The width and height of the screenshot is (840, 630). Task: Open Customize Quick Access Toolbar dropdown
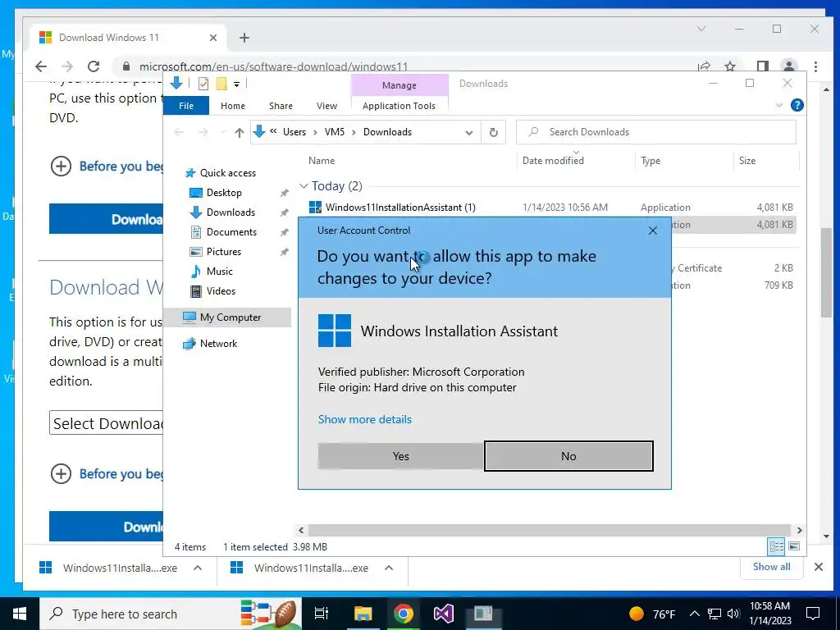tap(236, 84)
